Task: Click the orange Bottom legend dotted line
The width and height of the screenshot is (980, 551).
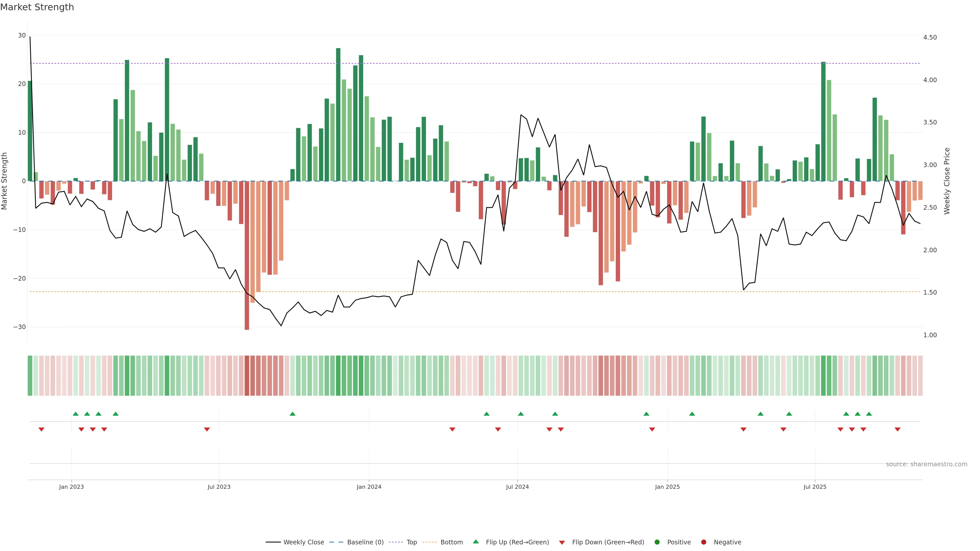Action: pos(430,542)
